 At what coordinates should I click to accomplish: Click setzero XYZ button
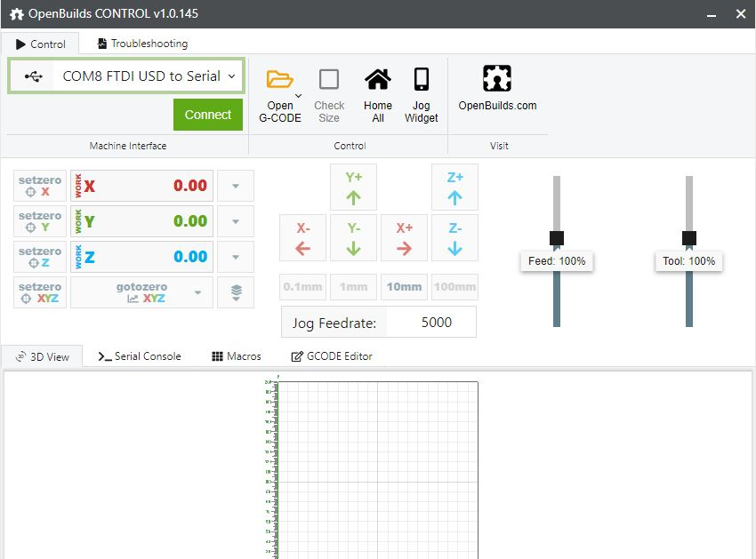coord(40,292)
